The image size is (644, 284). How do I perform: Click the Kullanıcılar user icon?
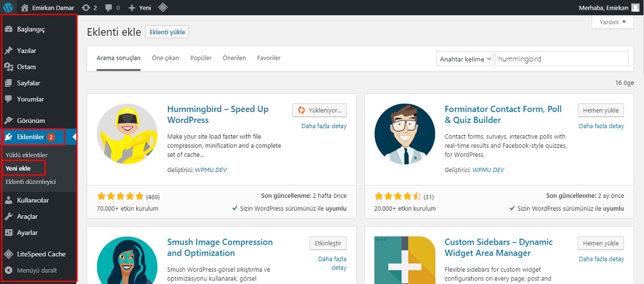9,200
